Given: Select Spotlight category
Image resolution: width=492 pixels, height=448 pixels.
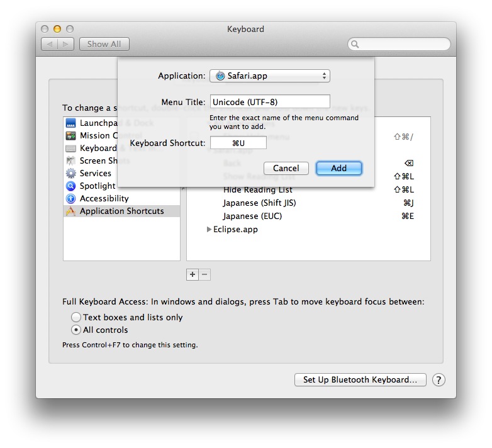Looking at the screenshot, I should click(122, 186).
